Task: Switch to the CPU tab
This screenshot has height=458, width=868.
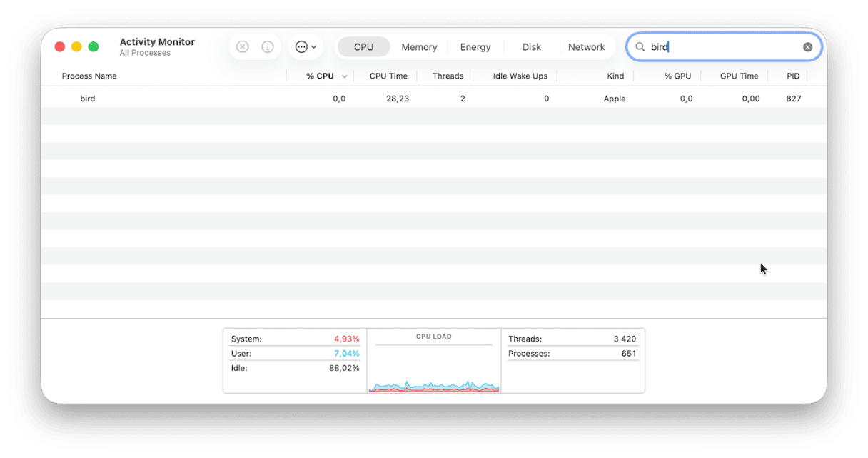Action: tap(363, 47)
